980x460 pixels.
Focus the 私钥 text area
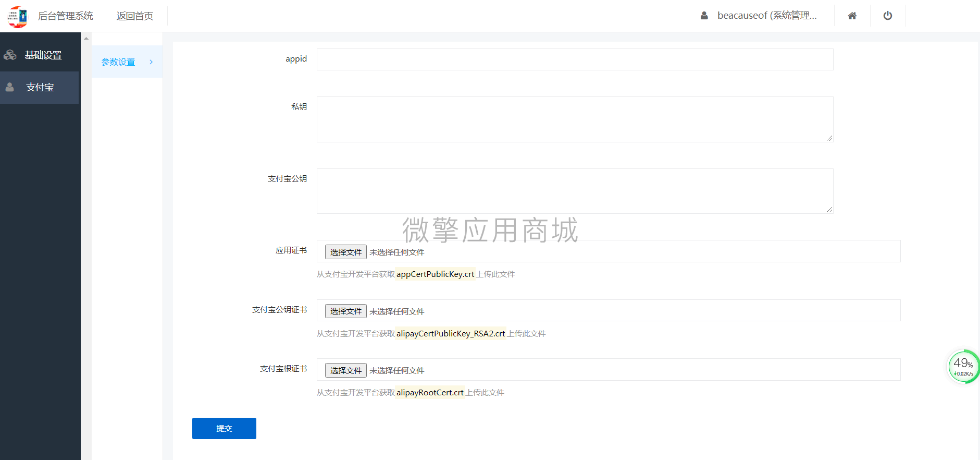pyautogui.click(x=575, y=119)
